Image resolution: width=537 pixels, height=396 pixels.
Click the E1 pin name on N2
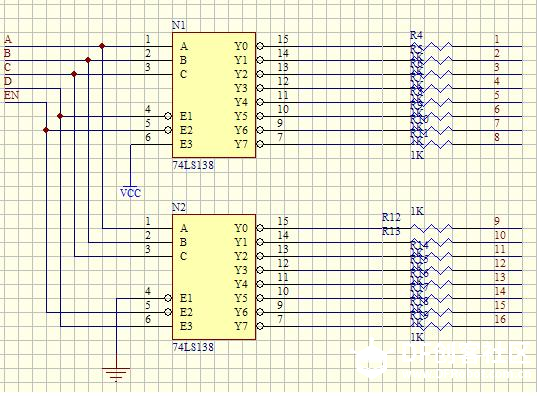click(x=186, y=298)
